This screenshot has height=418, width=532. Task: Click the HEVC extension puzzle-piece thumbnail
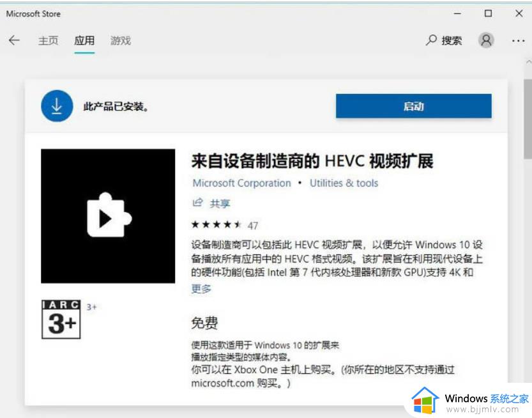tap(108, 216)
